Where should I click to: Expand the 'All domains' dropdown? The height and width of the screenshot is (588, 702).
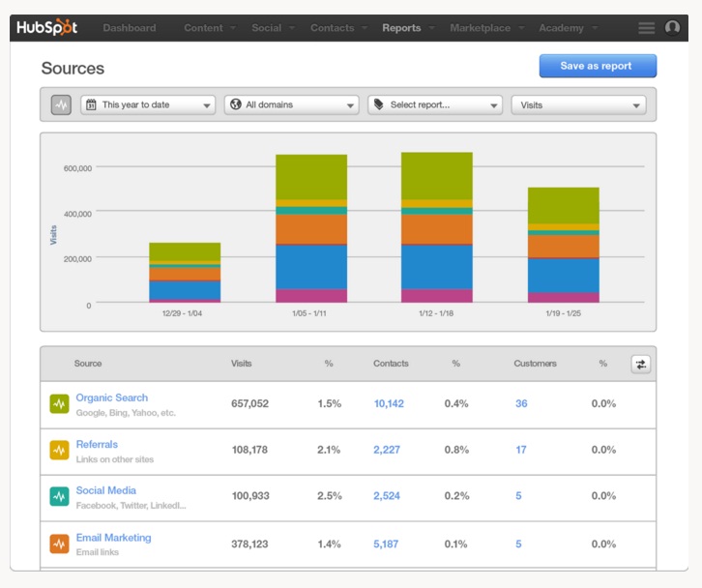pos(291,104)
